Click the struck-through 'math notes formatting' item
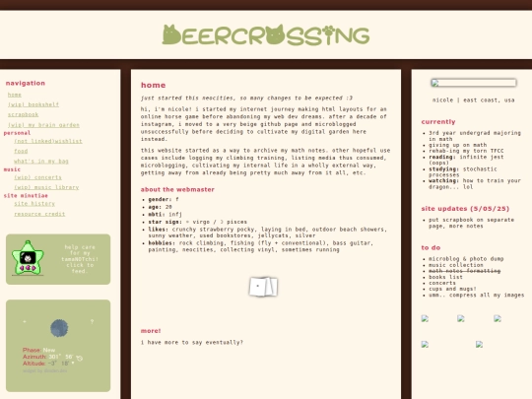This screenshot has width=532, height=399. pyautogui.click(x=464, y=271)
